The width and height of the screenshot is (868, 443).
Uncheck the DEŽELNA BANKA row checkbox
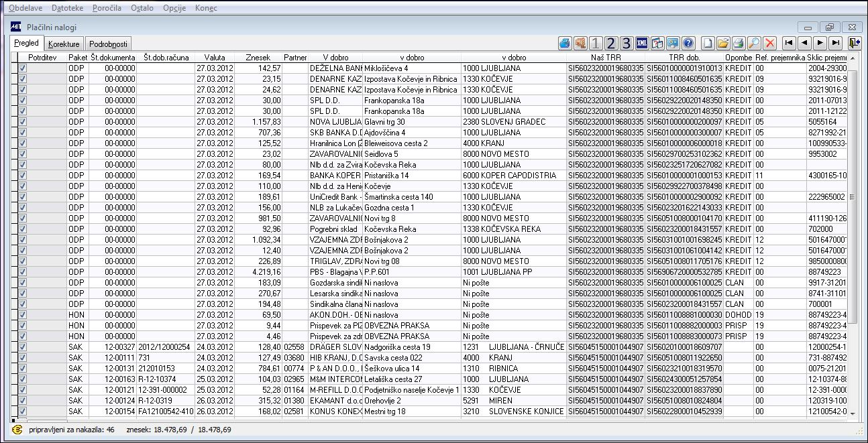(x=22, y=68)
